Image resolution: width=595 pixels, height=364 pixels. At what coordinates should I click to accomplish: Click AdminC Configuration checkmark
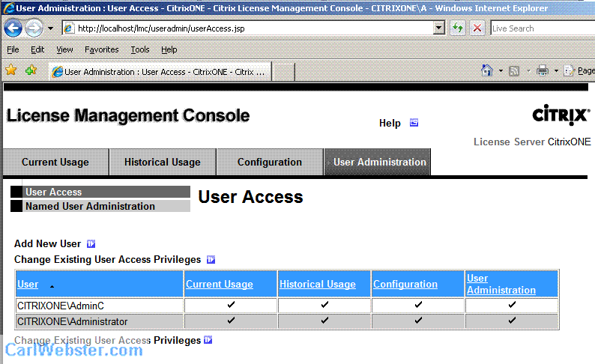(418, 305)
